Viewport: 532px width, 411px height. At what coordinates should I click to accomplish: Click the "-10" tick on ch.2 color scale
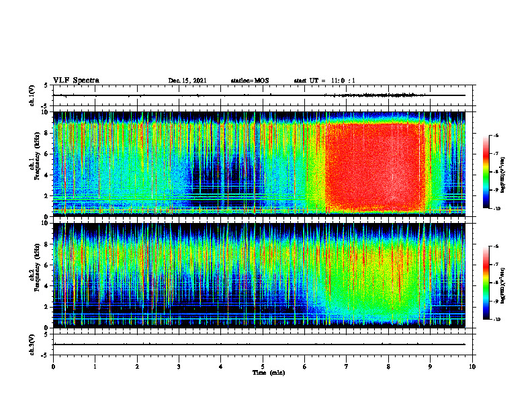click(496, 319)
